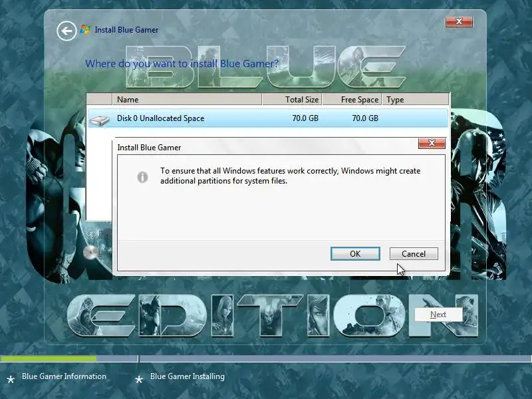Screen dimensions: 532x399
Task: Confirm the partition message with OK
Action: [355, 254]
